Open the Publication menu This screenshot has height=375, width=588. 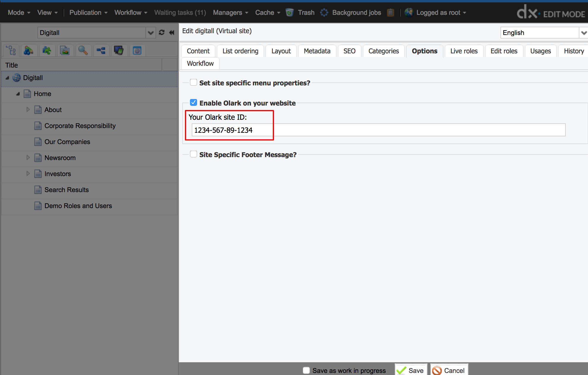coord(88,12)
